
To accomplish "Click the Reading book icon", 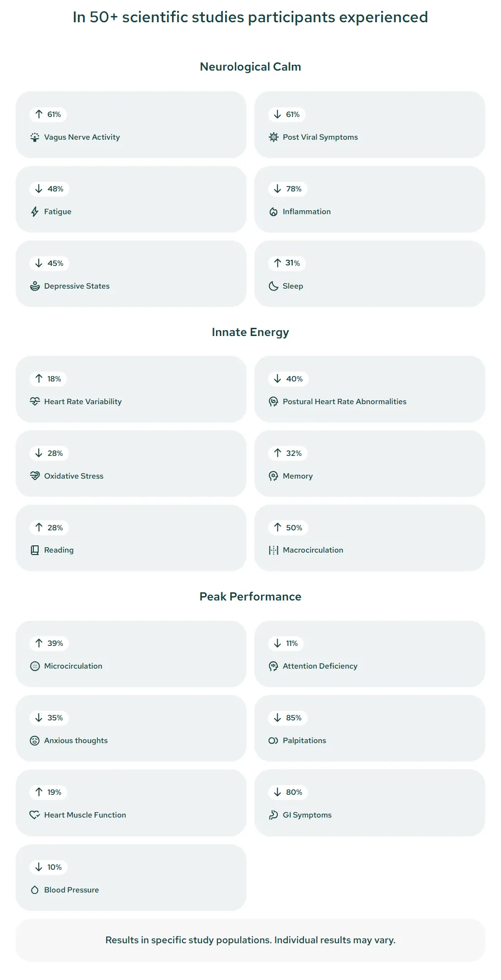I will (35, 550).
